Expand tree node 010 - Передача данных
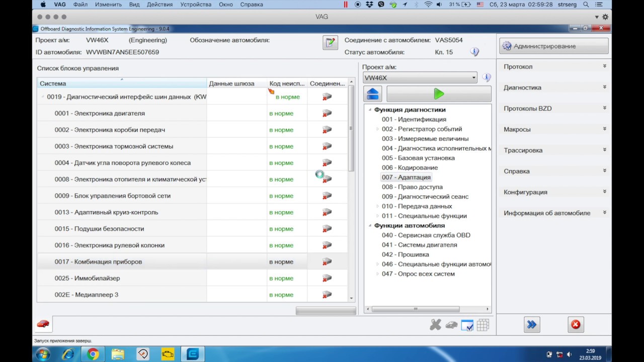Screen dimensions: 644x362 click(x=378, y=206)
